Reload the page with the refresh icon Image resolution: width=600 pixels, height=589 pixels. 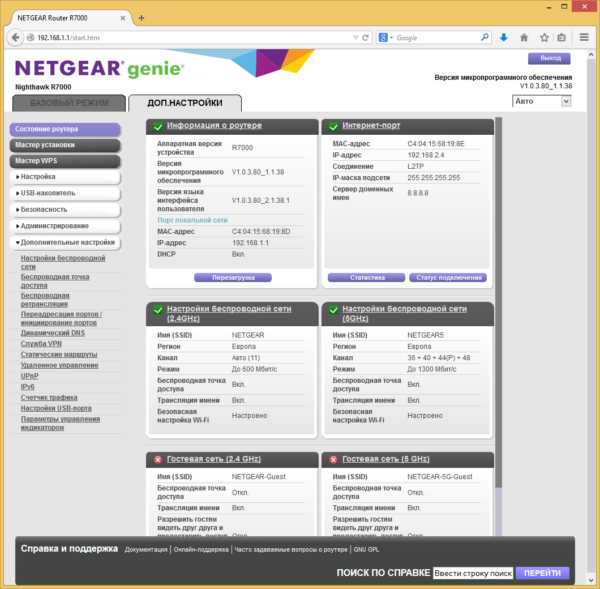[365, 38]
